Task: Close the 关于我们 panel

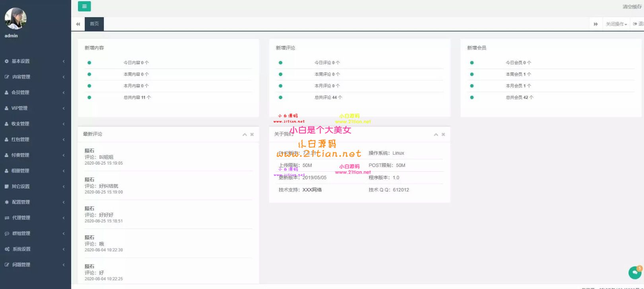Action: 443,134
